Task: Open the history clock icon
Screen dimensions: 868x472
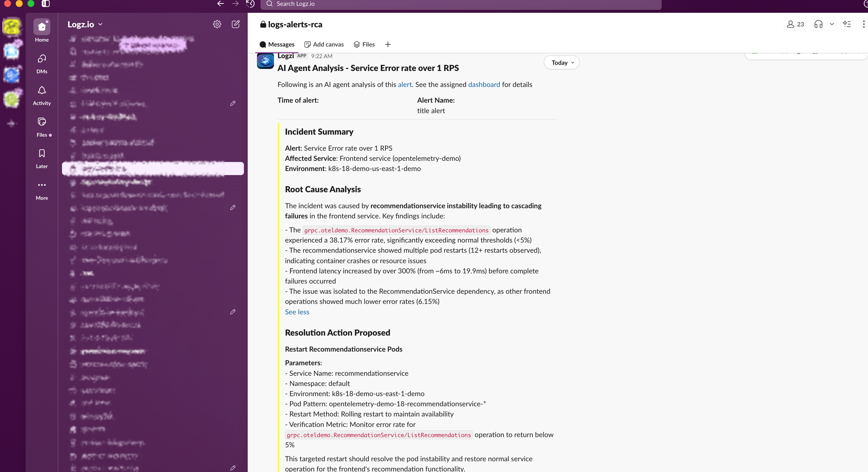Action: tap(250, 4)
